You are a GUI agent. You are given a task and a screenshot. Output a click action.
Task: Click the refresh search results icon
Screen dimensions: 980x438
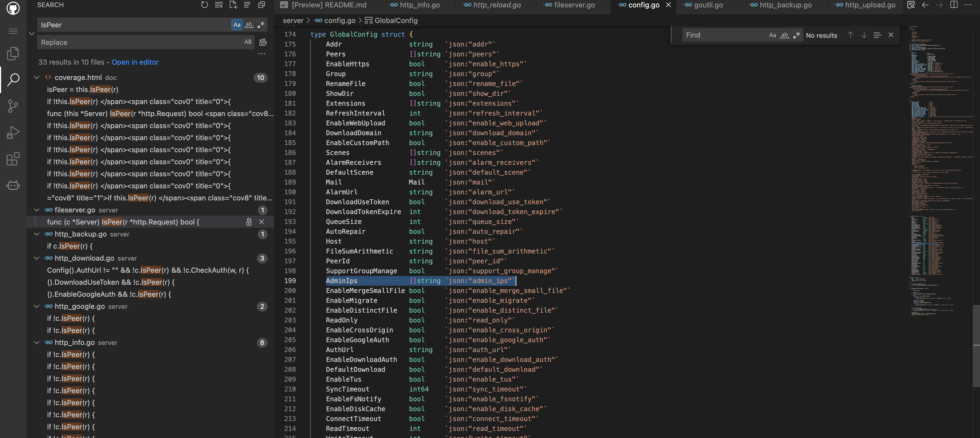click(204, 5)
